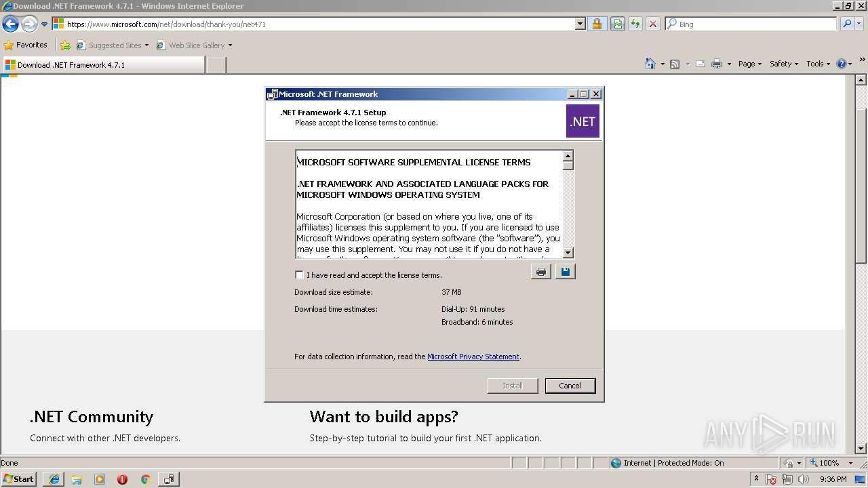868x488 pixels.
Task: Click the print license terms icon
Action: [x=540, y=272]
